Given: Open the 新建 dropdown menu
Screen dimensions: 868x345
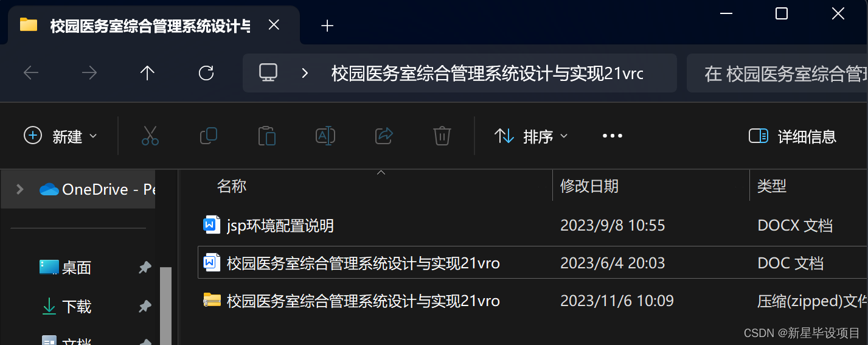Looking at the screenshot, I should (60, 136).
